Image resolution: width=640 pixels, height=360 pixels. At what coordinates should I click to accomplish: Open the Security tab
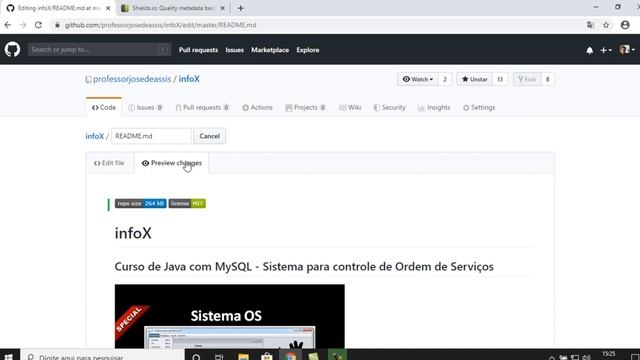coord(389,107)
